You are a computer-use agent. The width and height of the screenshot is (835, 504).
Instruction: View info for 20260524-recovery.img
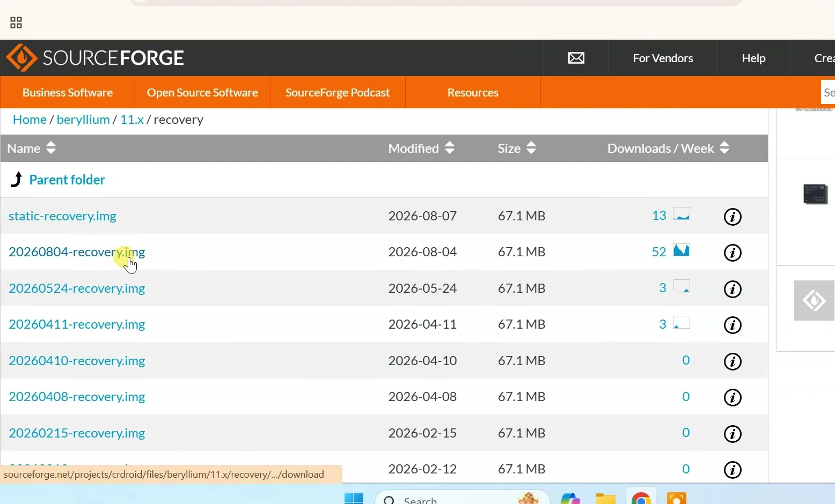733,289
